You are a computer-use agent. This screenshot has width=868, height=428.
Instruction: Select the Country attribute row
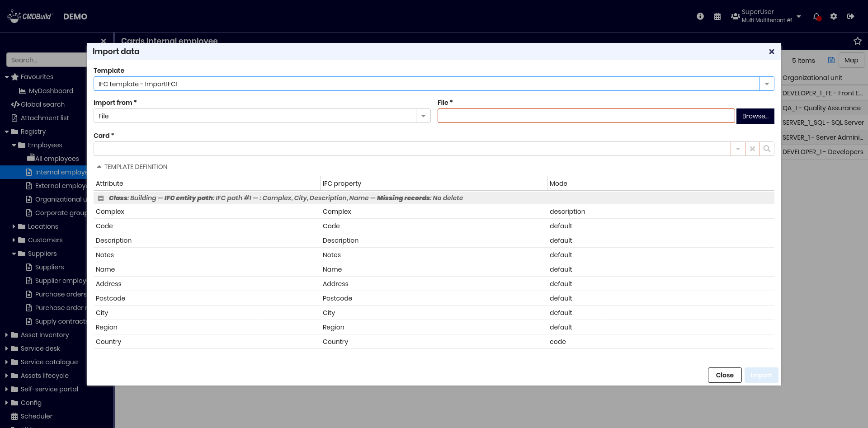pyautogui.click(x=434, y=342)
